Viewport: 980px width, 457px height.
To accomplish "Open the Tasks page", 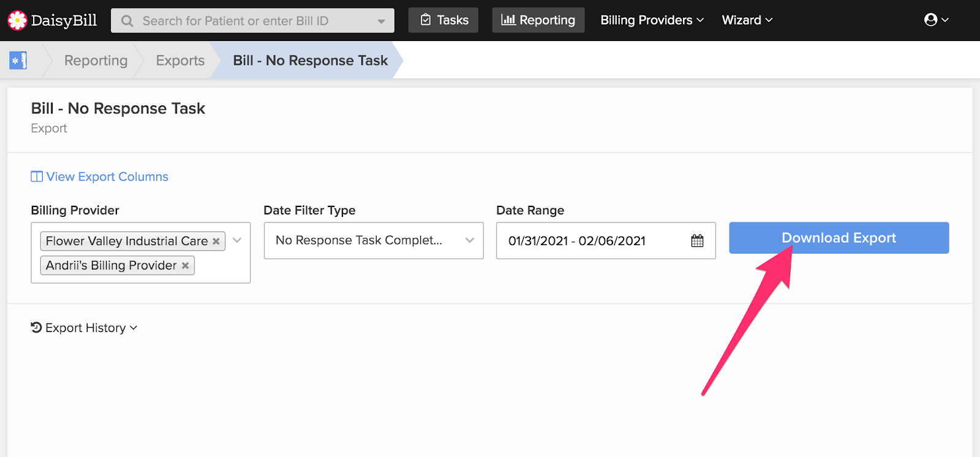I will pyautogui.click(x=443, y=20).
